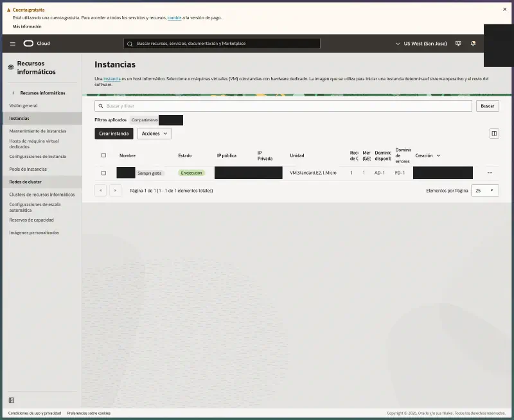
Task: Open Imágenes personalizadas
Action: pyautogui.click(x=34, y=232)
